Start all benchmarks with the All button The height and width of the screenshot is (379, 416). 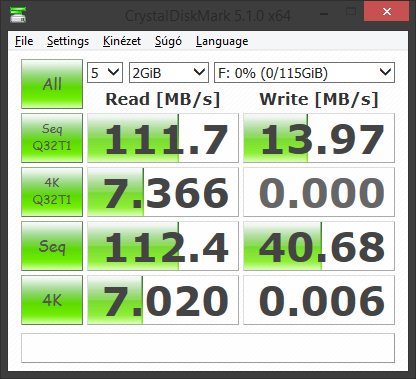52,84
